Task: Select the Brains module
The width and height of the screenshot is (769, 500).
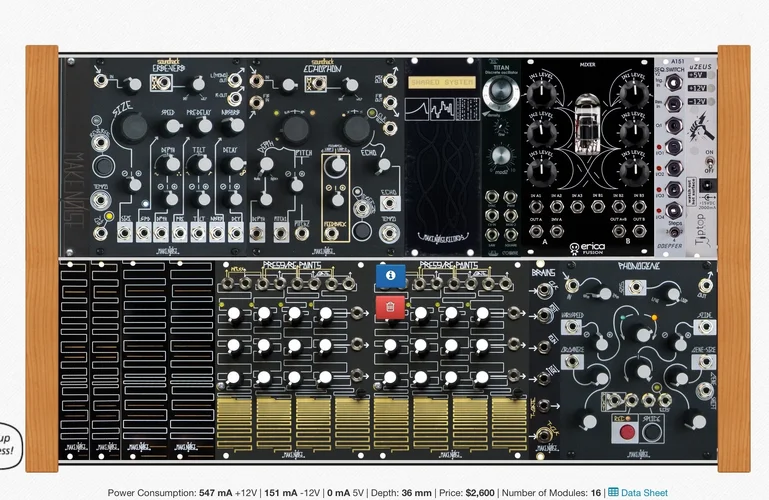Action: pyautogui.click(x=544, y=360)
